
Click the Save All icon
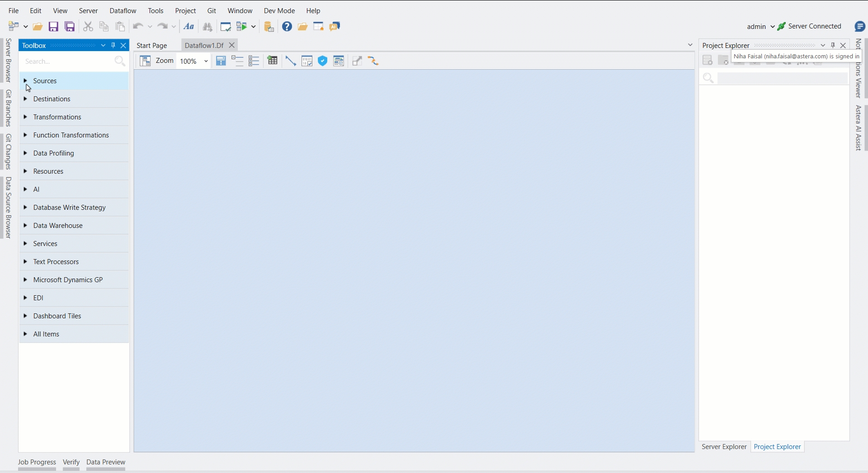70,27
